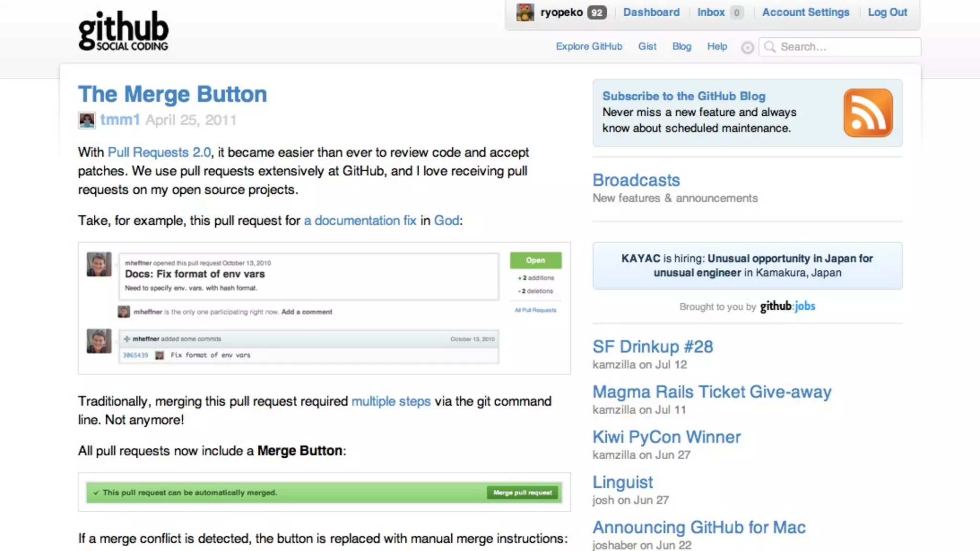980x551 pixels.
Task: Click tmm1's author avatar thumbnail
Action: [87, 120]
